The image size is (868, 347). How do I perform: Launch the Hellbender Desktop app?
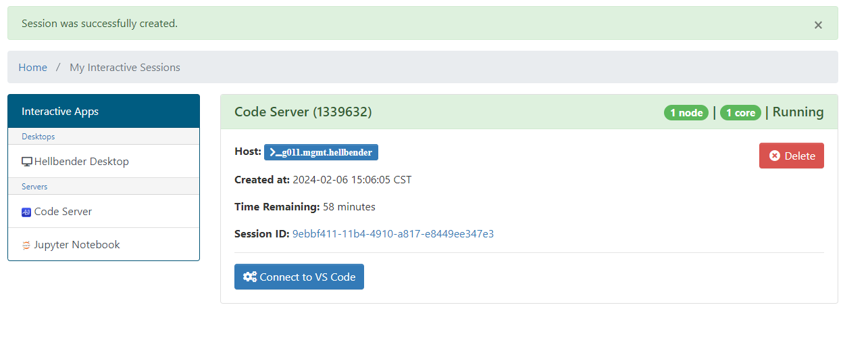pos(81,162)
